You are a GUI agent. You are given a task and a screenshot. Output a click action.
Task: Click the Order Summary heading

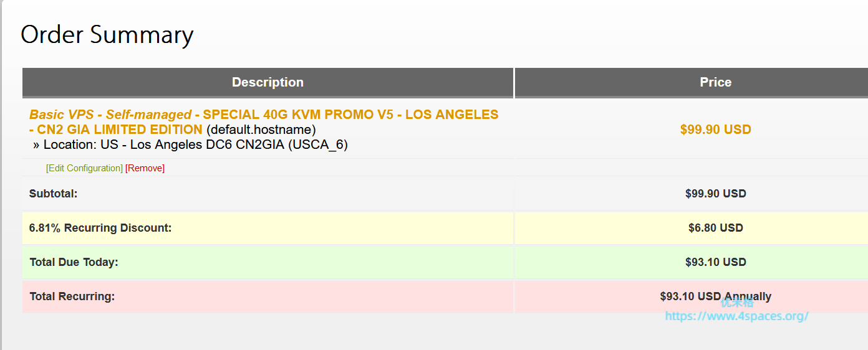coord(107,35)
